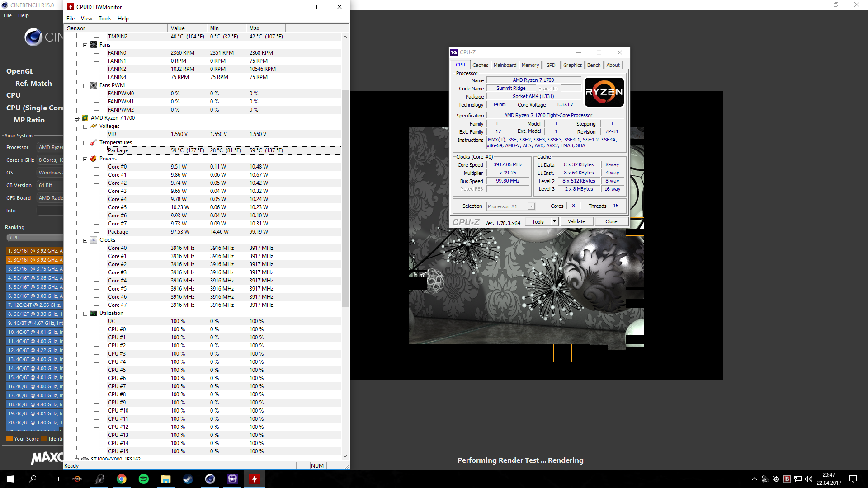Collapse the Temperatures tree node
The height and width of the screenshot is (488, 868).
tap(85, 143)
